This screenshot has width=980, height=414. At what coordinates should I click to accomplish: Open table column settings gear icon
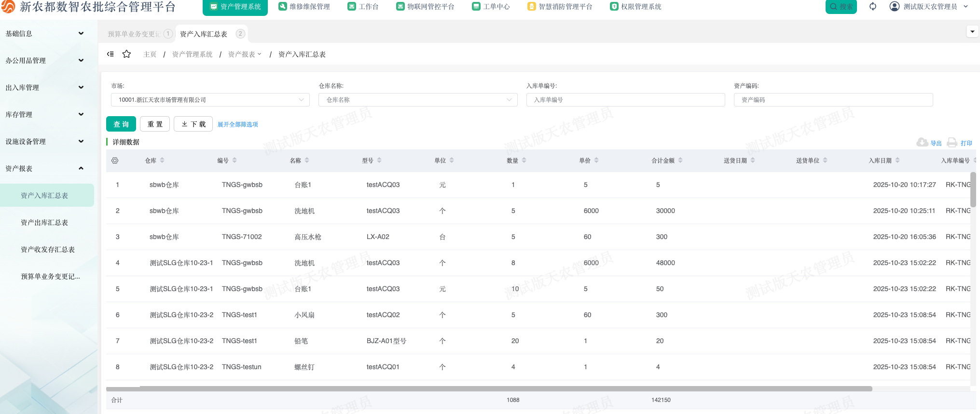point(115,160)
